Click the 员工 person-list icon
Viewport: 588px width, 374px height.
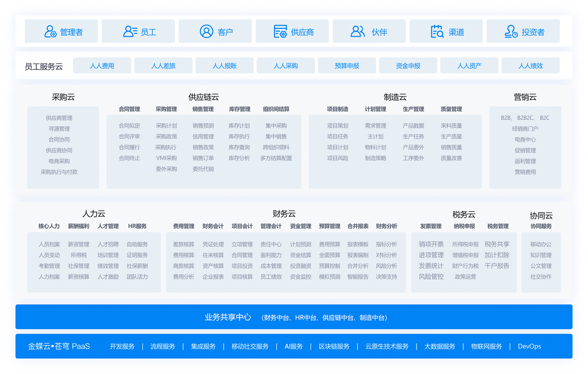tap(130, 31)
